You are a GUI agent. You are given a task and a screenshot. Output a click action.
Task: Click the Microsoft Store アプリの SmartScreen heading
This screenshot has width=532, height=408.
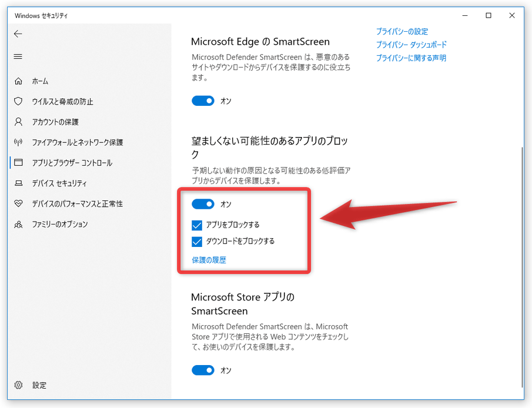tap(243, 304)
